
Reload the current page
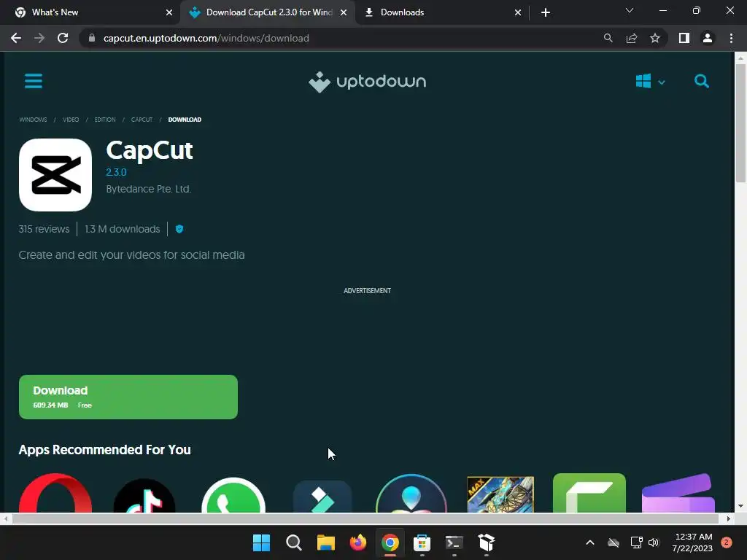point(63,38)
